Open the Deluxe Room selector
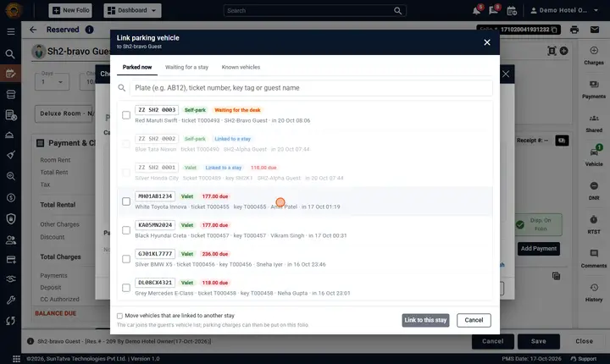This screenshot has height=364, width=610. [64, 113]
